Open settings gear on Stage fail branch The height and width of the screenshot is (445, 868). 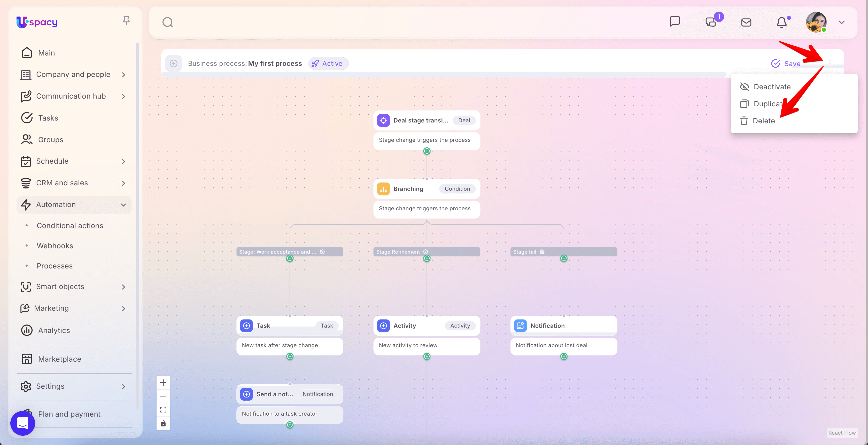click(542, 252)
